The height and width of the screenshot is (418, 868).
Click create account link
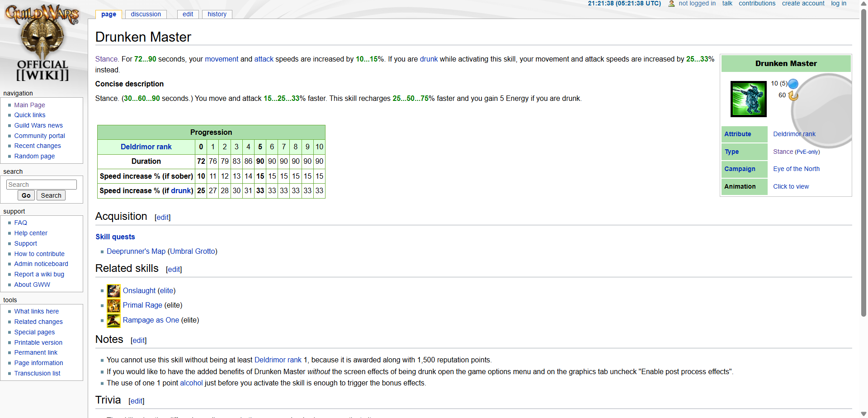[x=803, y=3]
